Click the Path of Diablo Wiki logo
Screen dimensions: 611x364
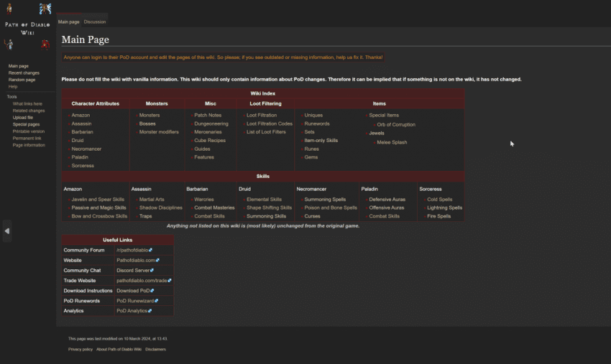(27, 27)
